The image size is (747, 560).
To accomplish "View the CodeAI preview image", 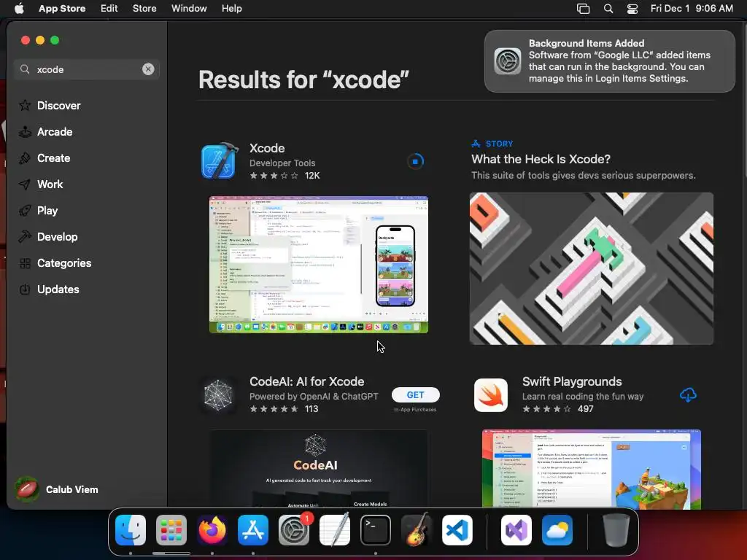I will click(x=319, y=469).
